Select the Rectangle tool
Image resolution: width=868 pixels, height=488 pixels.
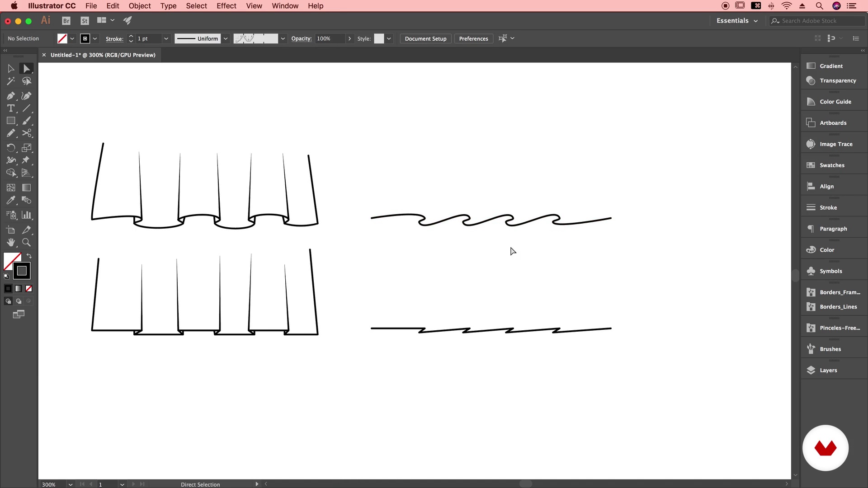(11, 121)
